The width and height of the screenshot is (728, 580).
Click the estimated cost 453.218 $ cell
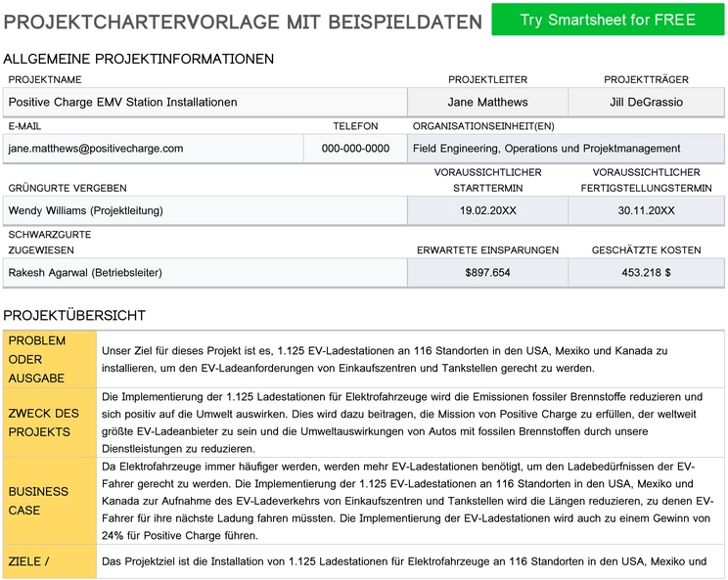click(x=646, y=273)
